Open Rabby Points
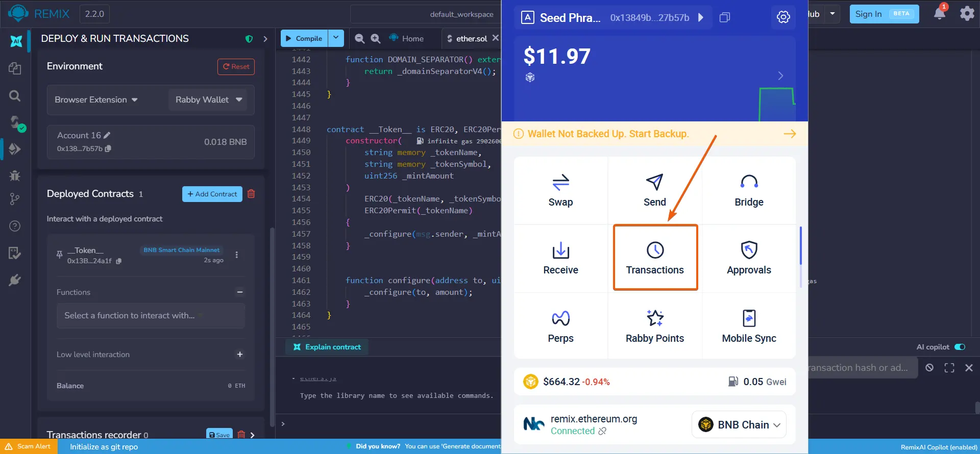 [x=655, y=326]
